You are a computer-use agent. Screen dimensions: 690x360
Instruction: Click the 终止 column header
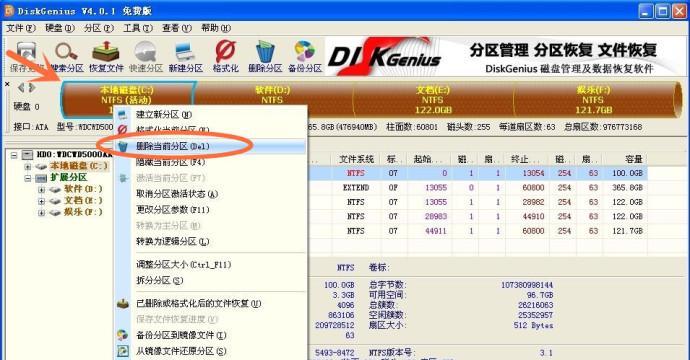(527, 159)
